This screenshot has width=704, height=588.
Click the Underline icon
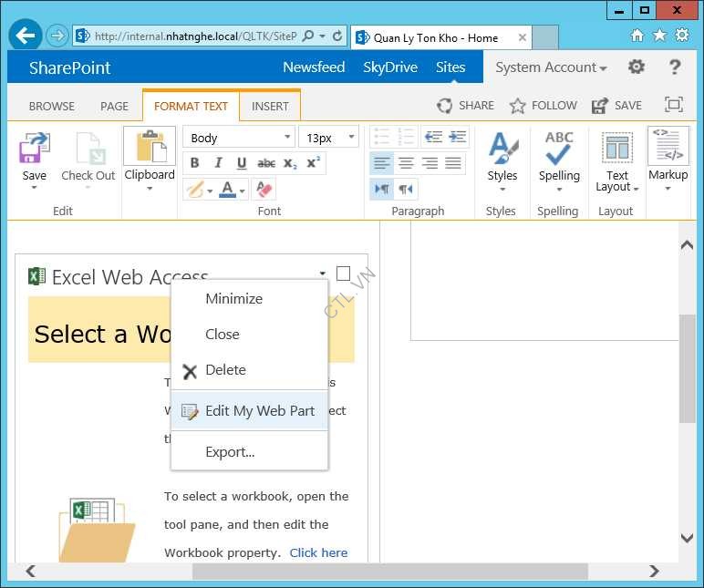pos(242,163)
